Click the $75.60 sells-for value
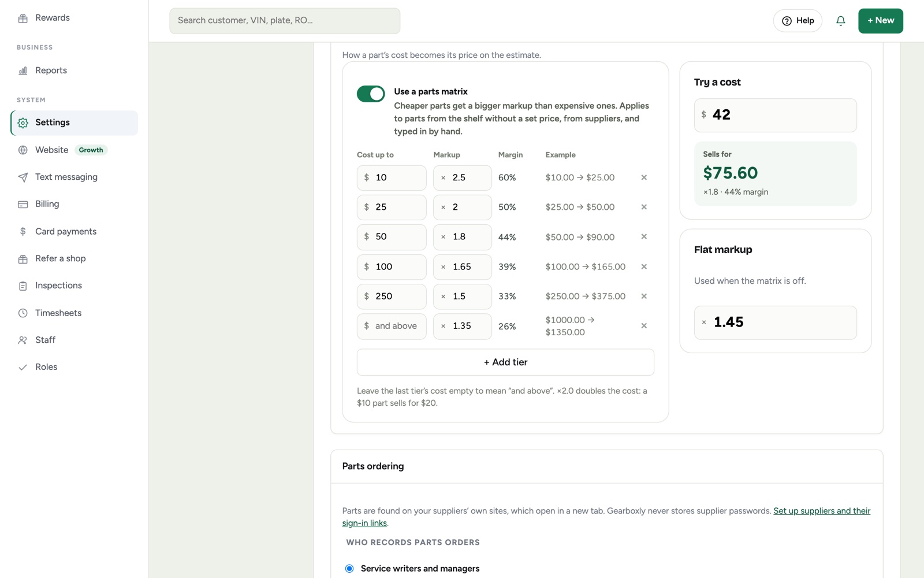 [731, 173]
